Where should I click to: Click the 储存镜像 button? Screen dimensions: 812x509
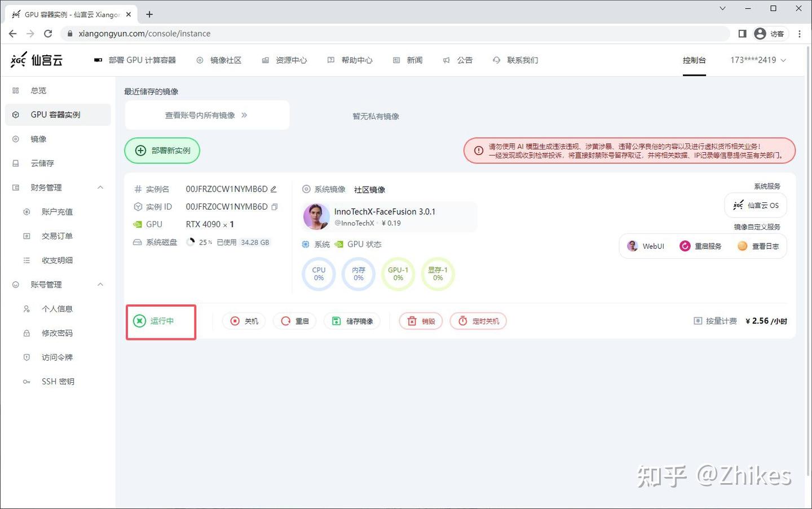pyautogui.click(x=352, y=321)
